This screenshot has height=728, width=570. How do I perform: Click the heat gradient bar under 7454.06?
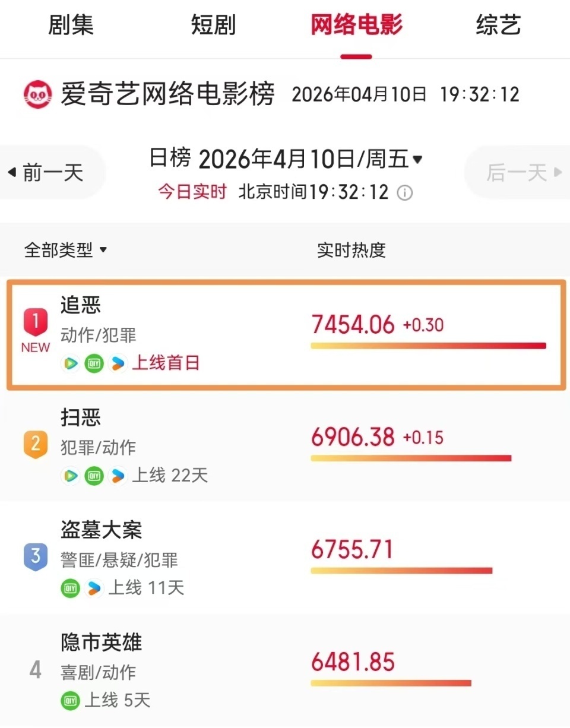(x=427, y=344)
